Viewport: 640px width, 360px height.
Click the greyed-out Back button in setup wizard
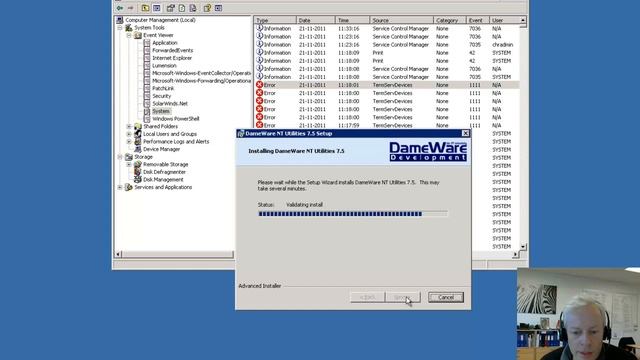pyautogui.click(x=367, y=297)
